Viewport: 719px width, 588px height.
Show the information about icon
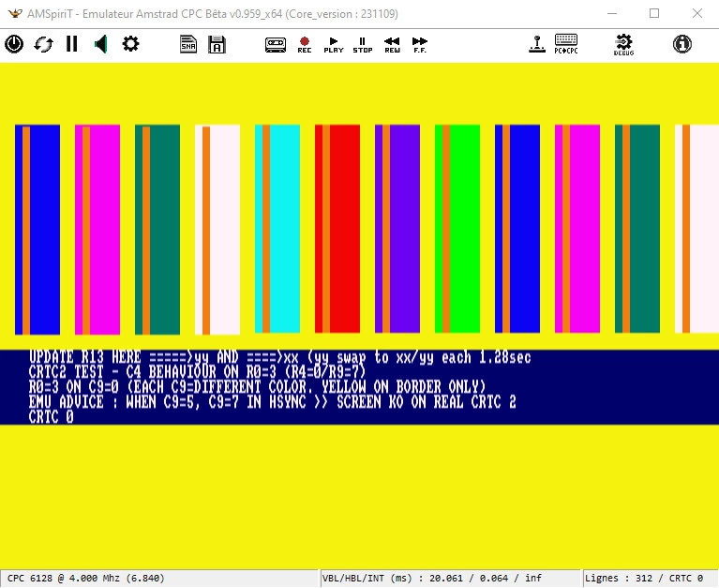(682, 44)
